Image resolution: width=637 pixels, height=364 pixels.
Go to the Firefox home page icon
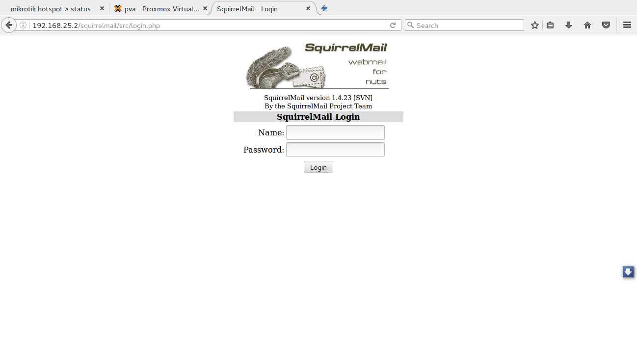[x=587, y=25]
